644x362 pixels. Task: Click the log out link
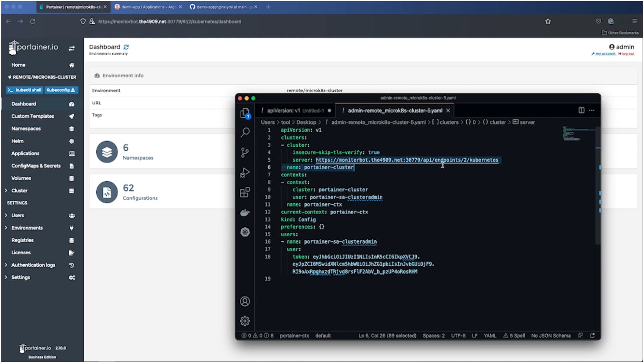626,54
